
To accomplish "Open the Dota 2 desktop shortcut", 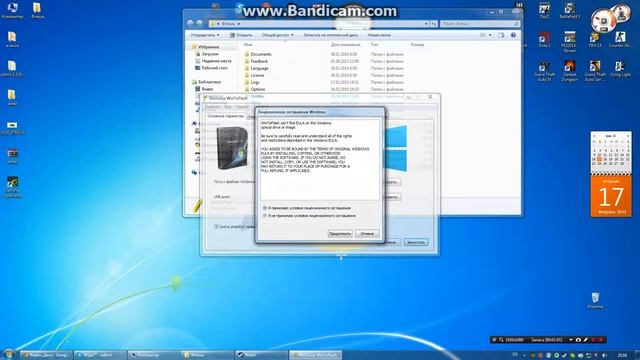I will [x=544, y=40].
